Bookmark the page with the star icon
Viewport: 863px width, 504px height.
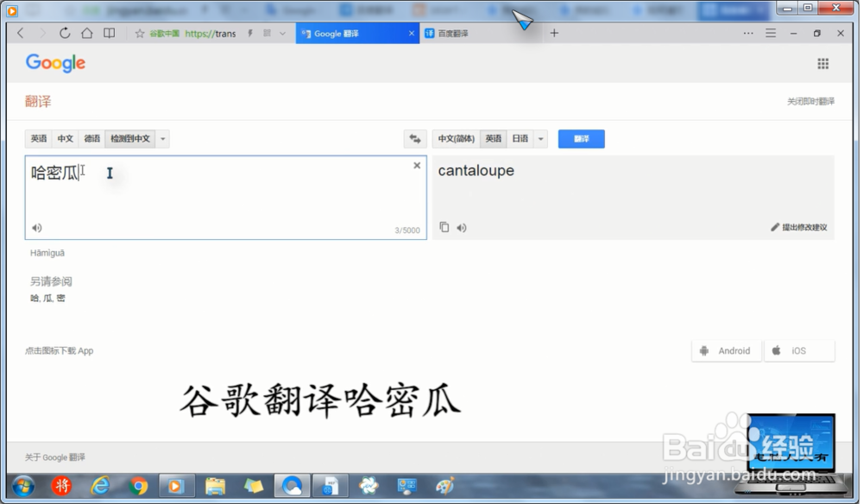click(x=140, y=34)
